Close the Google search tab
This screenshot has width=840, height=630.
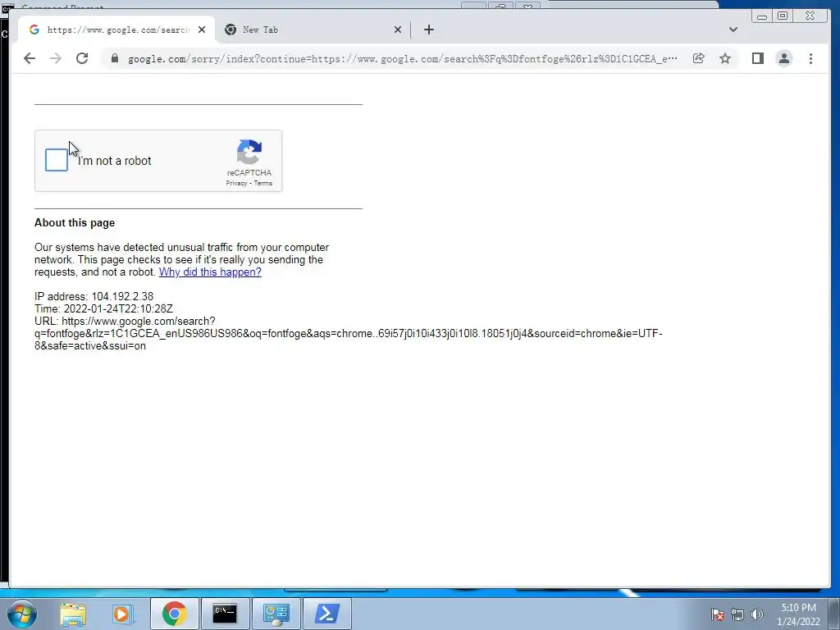[202, 30]
